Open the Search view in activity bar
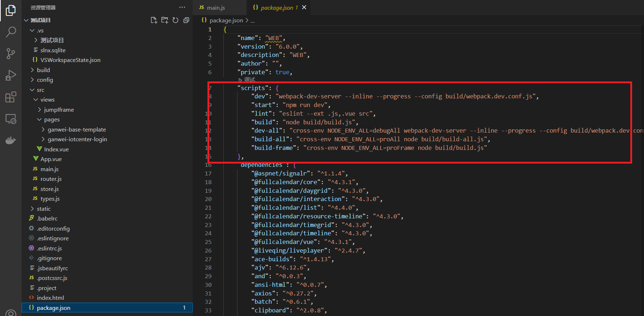The height and width of the screenshot is (316, 644). (11, 32)
